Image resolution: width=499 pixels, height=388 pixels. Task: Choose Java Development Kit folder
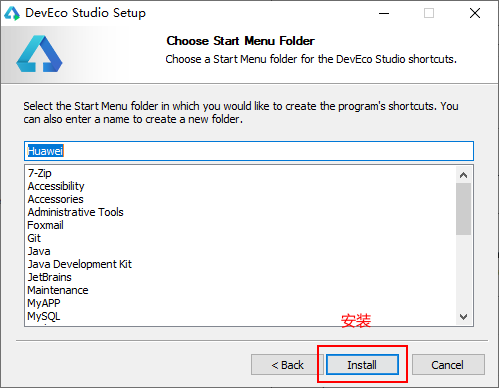[80, 264]
